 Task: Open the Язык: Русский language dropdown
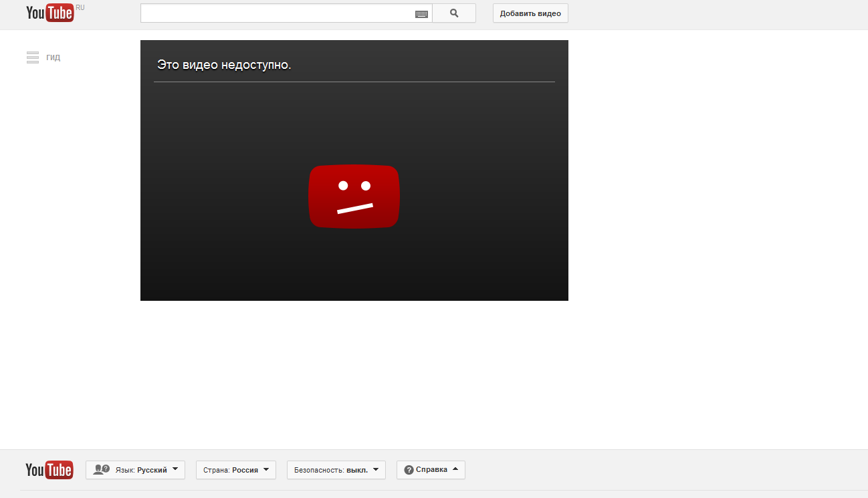pos(135,470)
